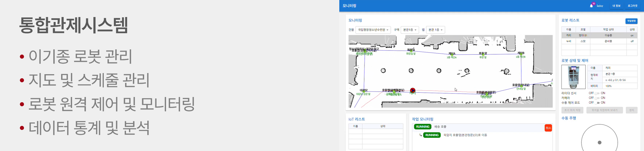This screenshot has width=644, height=151.
Task: Click the robot coordinates value text
Action: tap(615, 80)
